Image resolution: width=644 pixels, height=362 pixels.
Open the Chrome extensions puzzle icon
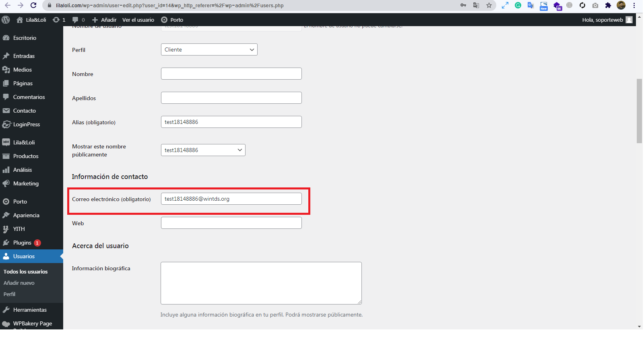608,5
